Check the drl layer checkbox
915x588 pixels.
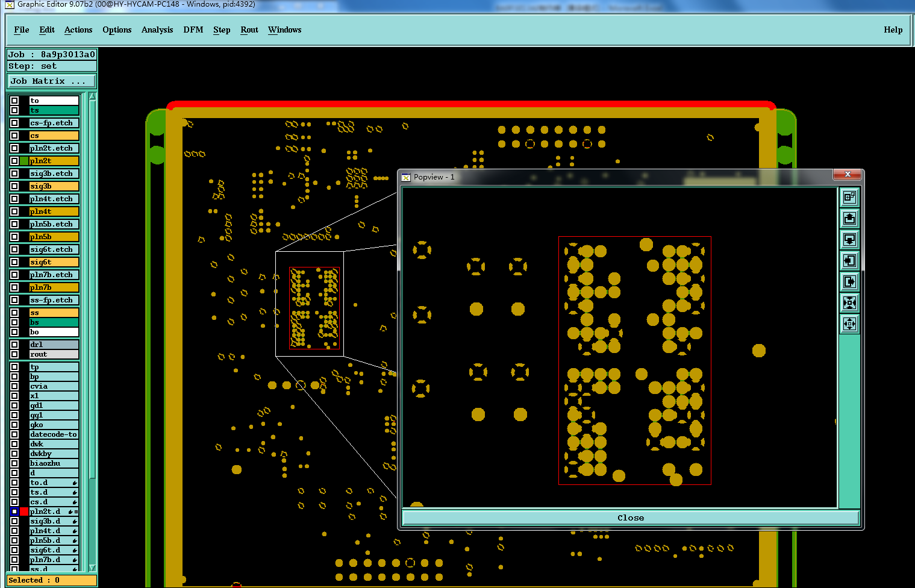[14, 345]
